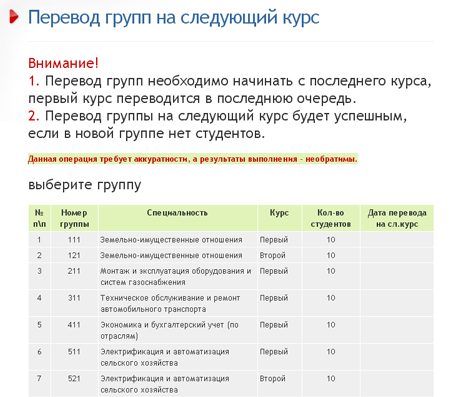Click course "Первый" in group 311 row
460x397 pixels.
pyautogui.click(x=274, y=298)
